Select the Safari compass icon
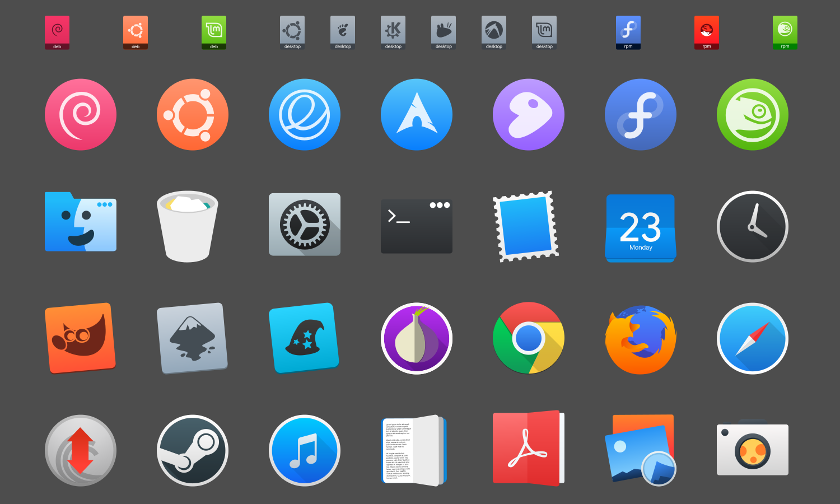Viewport: 840px width, 504px height. click(753, 338)
